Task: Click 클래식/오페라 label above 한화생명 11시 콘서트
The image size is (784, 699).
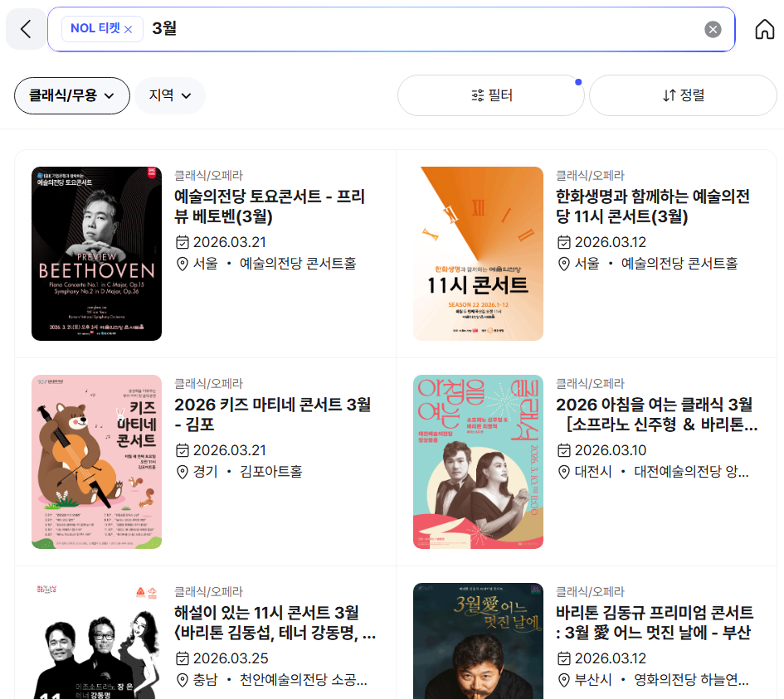Action: pos(591,176)
